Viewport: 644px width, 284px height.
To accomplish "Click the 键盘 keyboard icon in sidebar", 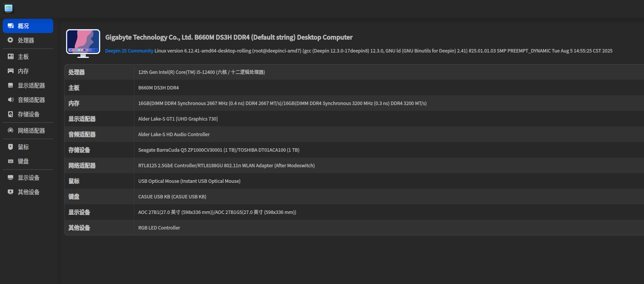I will pyautogui.click(x=10, y=161).
